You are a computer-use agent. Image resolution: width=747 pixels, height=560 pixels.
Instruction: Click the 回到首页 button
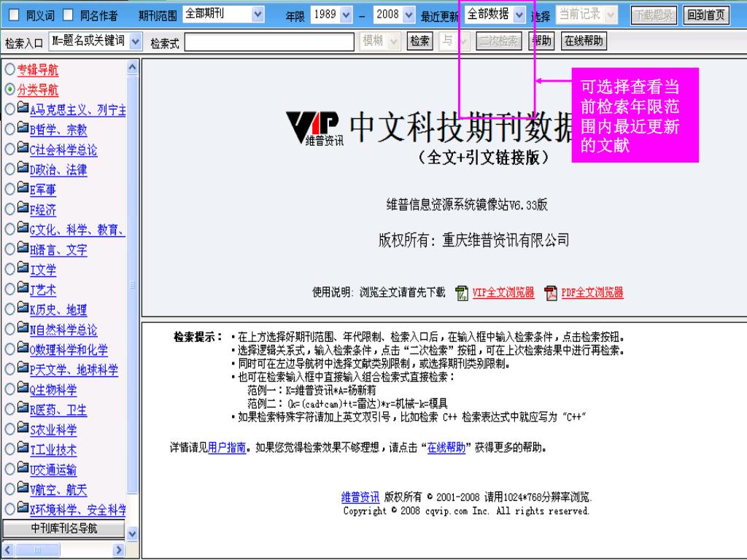click(705, 15)
